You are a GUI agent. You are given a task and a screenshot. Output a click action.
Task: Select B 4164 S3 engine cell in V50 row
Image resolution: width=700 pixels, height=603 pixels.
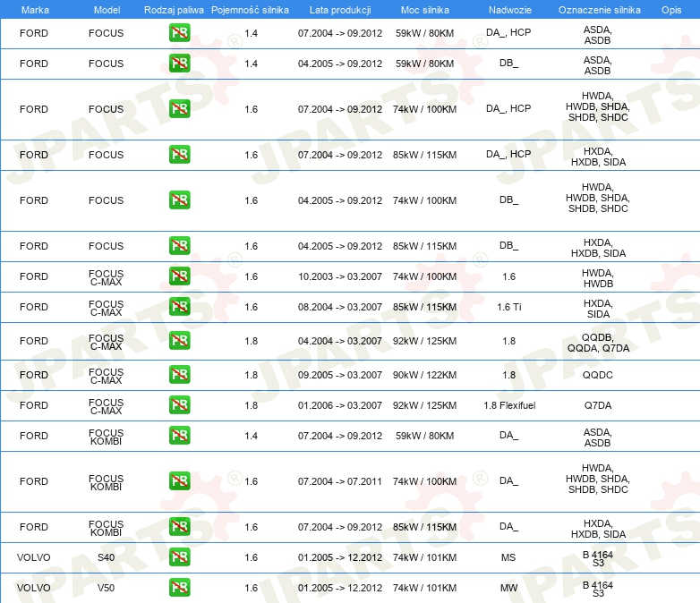point(598,590)
